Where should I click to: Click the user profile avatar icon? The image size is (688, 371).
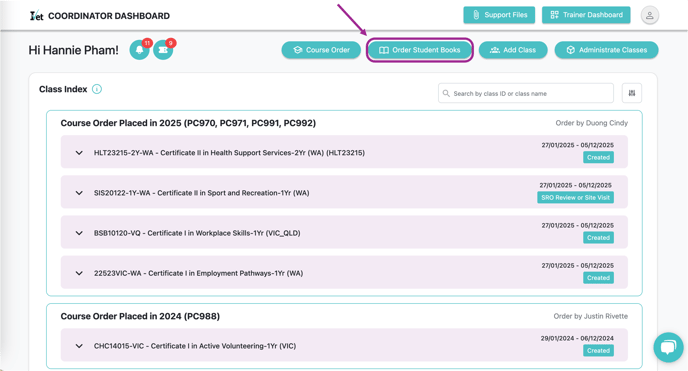(x=649, y=15)
